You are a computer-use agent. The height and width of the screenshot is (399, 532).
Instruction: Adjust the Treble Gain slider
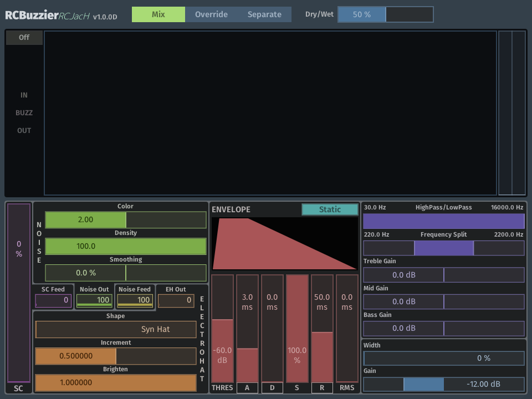pos(444,275)
